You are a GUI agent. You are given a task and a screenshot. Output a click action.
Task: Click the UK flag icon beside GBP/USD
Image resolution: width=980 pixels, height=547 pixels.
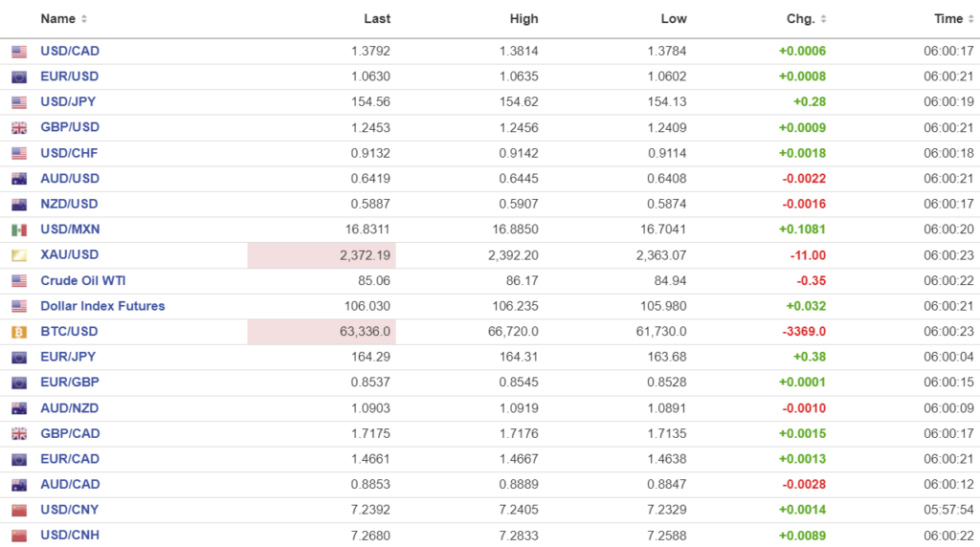click(19, 128)
